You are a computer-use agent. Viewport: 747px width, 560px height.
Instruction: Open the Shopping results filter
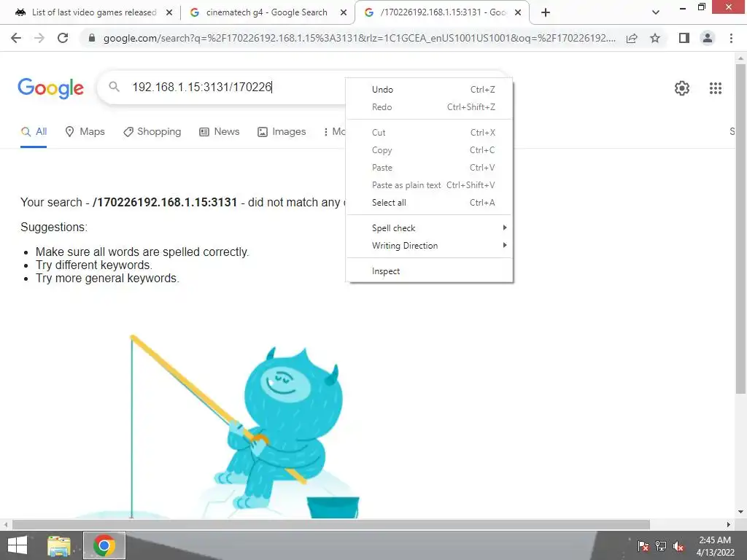152,132
